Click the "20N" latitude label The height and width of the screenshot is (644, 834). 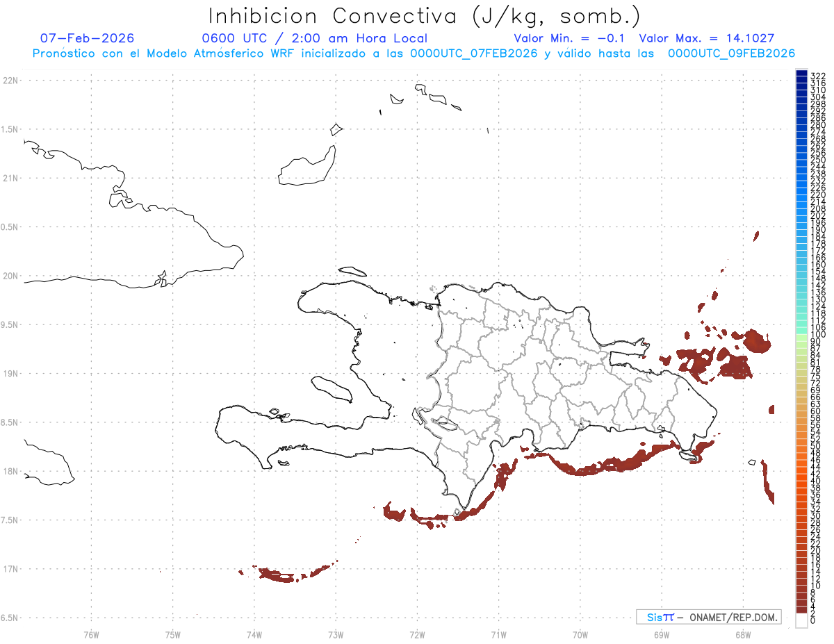[10, 276]
